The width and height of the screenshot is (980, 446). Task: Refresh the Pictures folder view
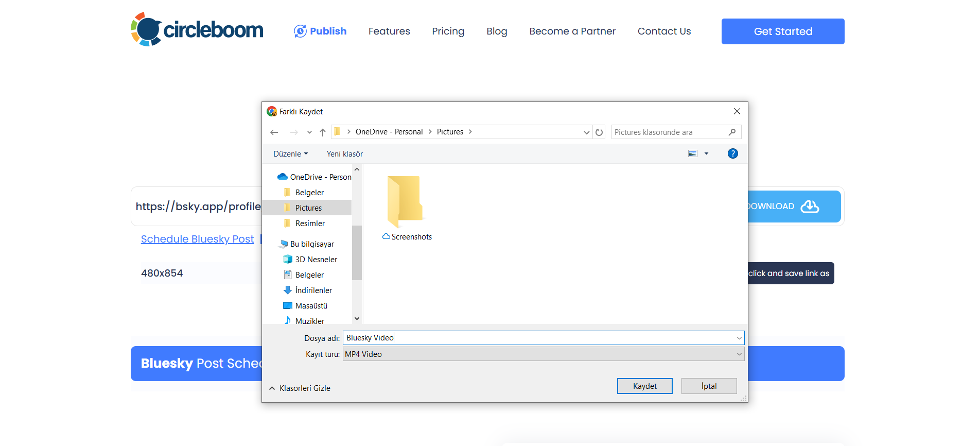point(599,132)
